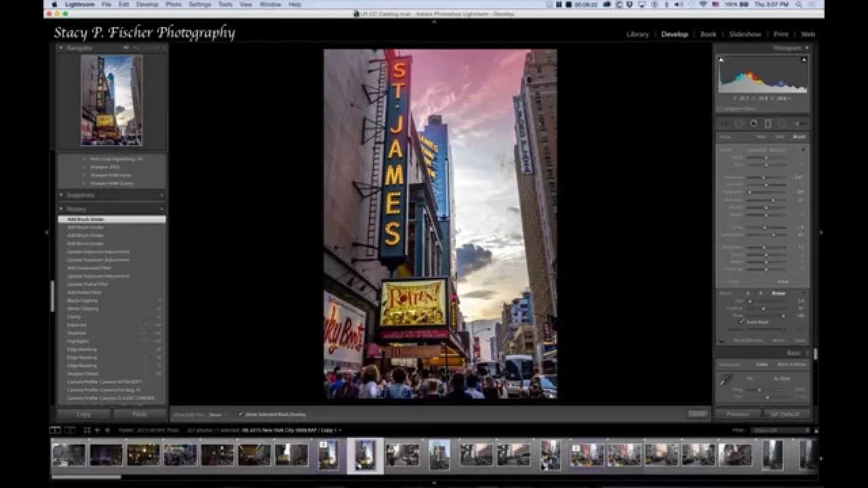
Task: Click the main window display icon above filmstrip
Action: pos(54,430)
